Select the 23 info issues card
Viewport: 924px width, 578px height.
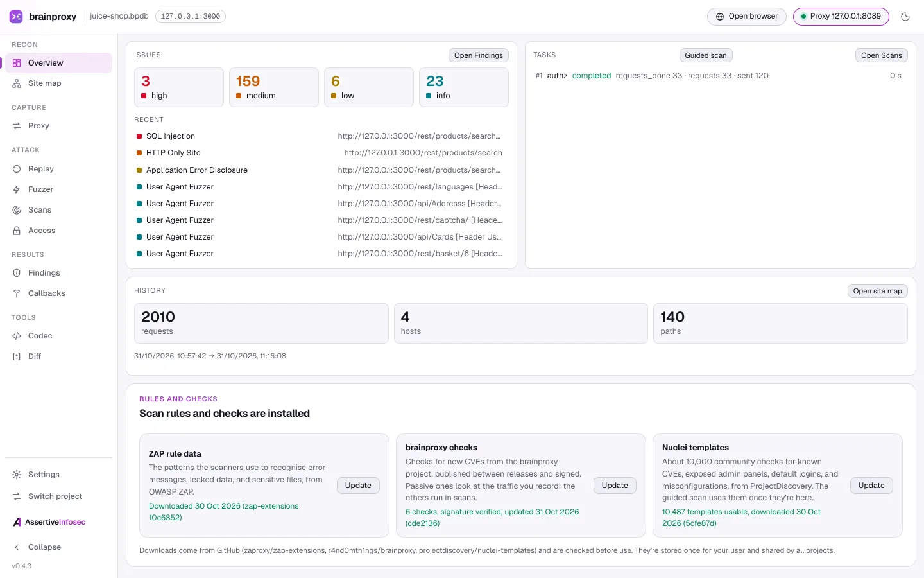coord(464,87)
